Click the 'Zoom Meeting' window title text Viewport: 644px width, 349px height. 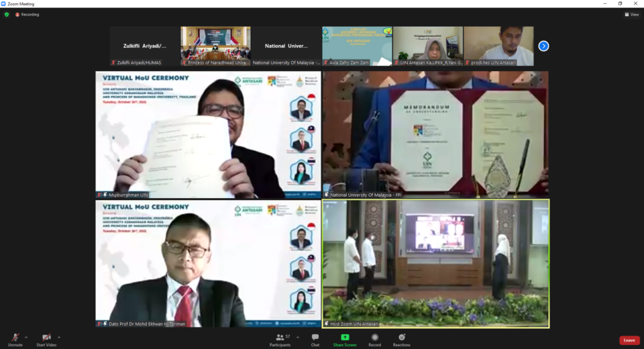(x=21, y=4)
